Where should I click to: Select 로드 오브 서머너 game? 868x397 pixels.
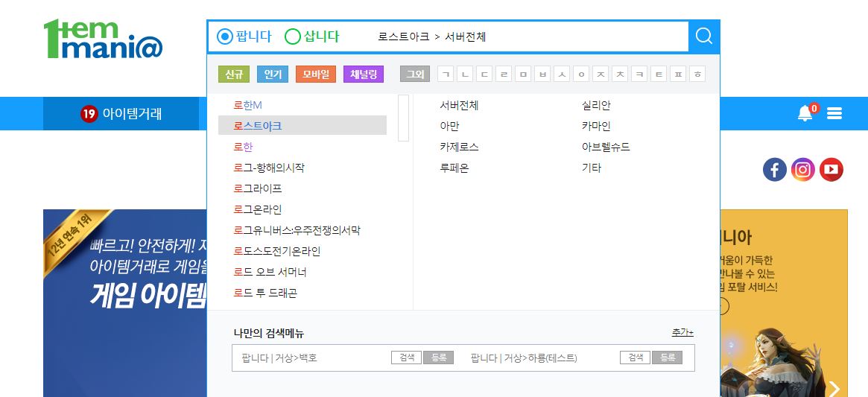pos(270,273)
